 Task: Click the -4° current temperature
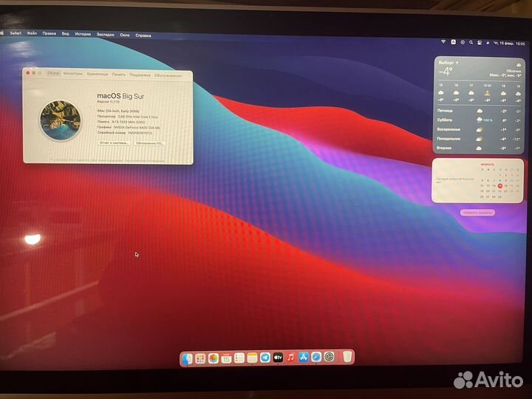pyautogui.click(x=446, y=72)
